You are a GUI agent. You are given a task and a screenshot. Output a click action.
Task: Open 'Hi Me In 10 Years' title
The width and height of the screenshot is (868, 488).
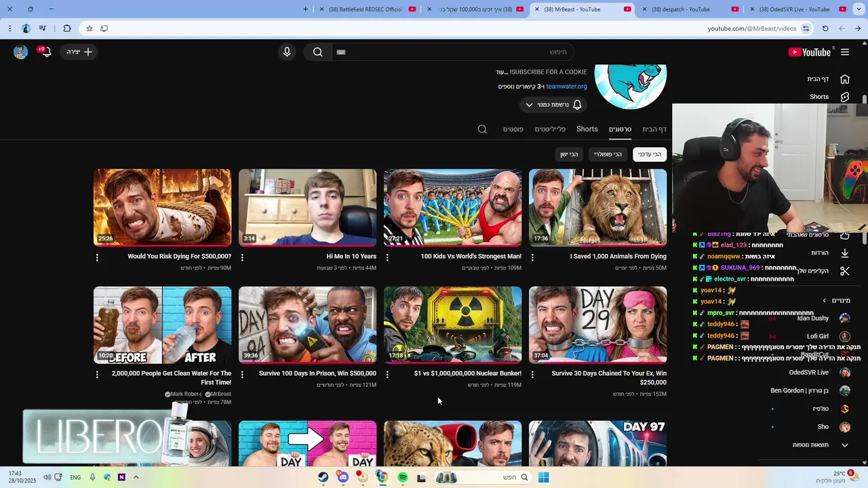(x=351, y=256)
